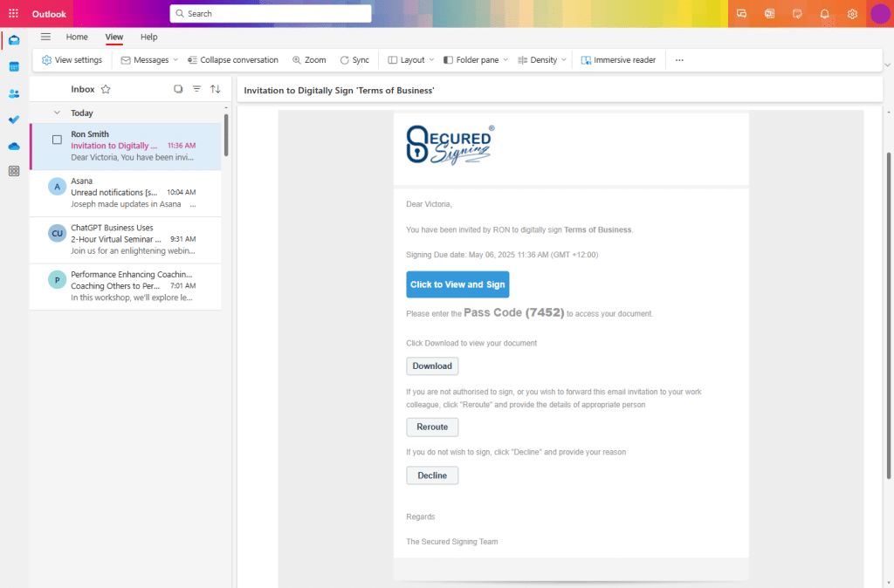
Task: Collapse the Today group chevron
Action: coord(57,113)
